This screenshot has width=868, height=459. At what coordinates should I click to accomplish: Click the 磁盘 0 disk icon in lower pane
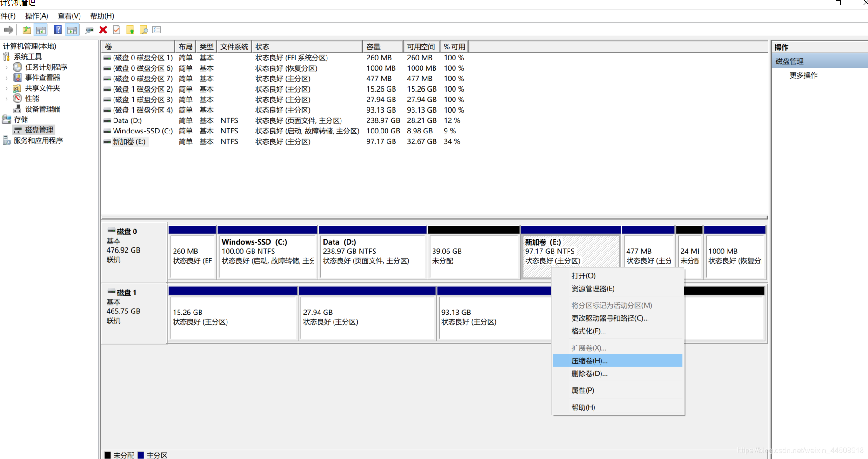(112, 231)
